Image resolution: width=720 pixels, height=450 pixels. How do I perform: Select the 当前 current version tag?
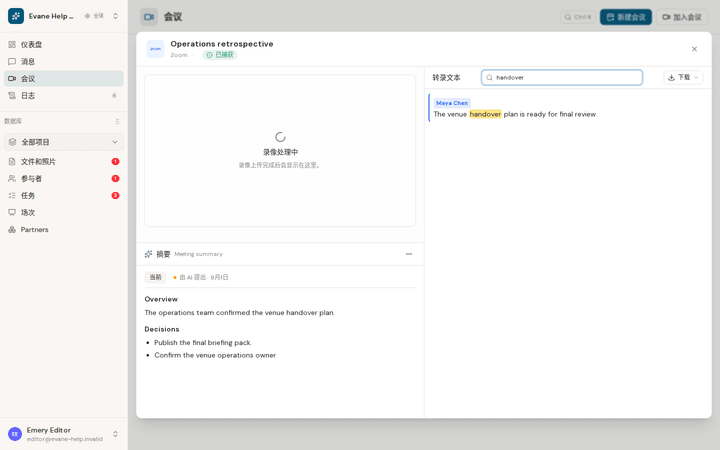click(x=155, y=277)
